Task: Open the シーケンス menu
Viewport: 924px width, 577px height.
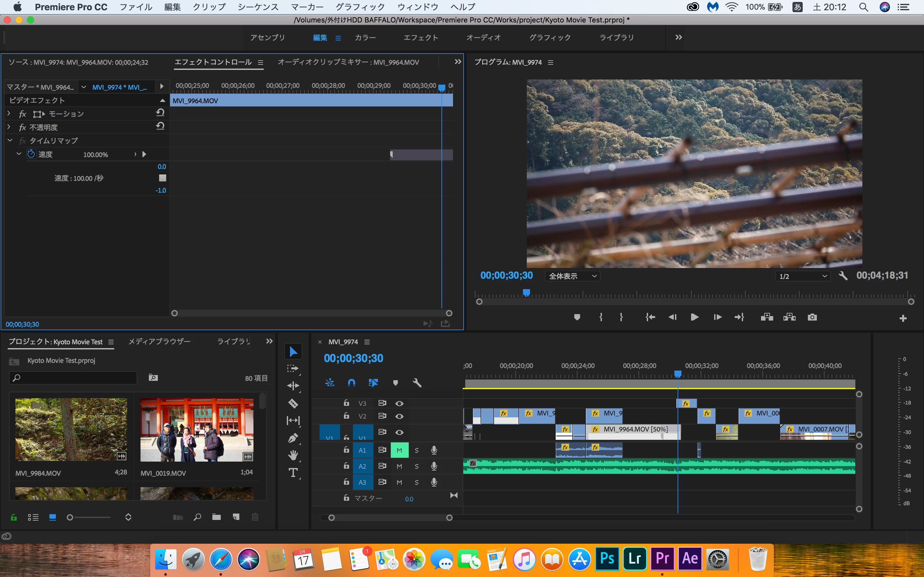Action: (258, 7)
